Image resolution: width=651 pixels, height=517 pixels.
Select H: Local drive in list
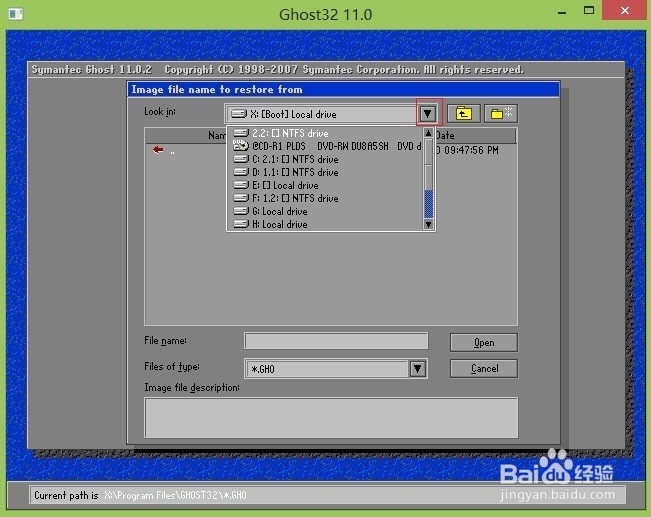[325, 224]
